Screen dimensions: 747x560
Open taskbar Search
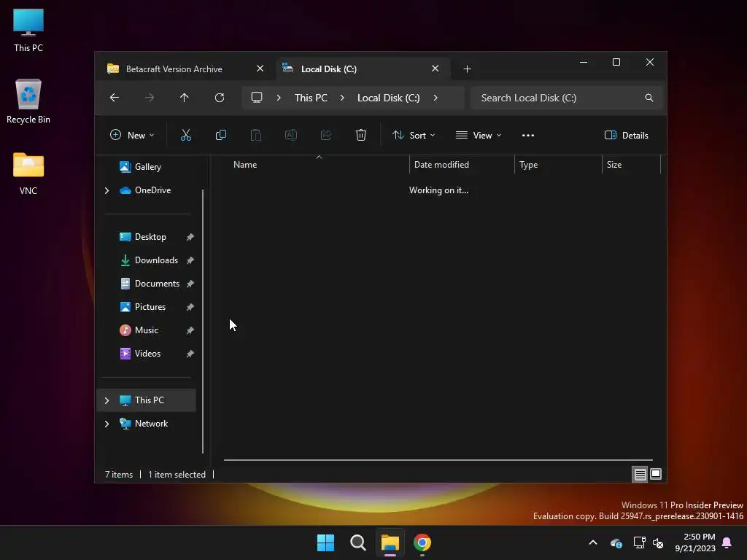[357, 542]
